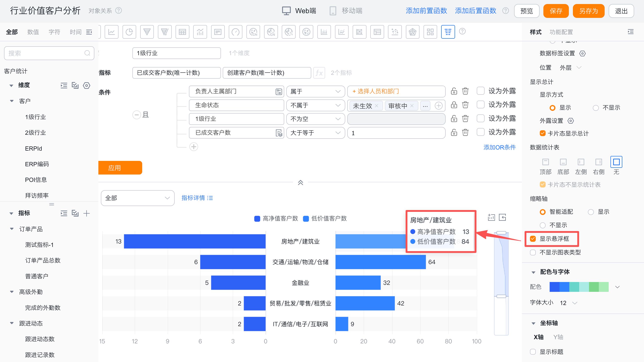This screenshot has width=644, height=362.
Task: Select 不显示 radio under 显示方式
Action: [596, 108]
